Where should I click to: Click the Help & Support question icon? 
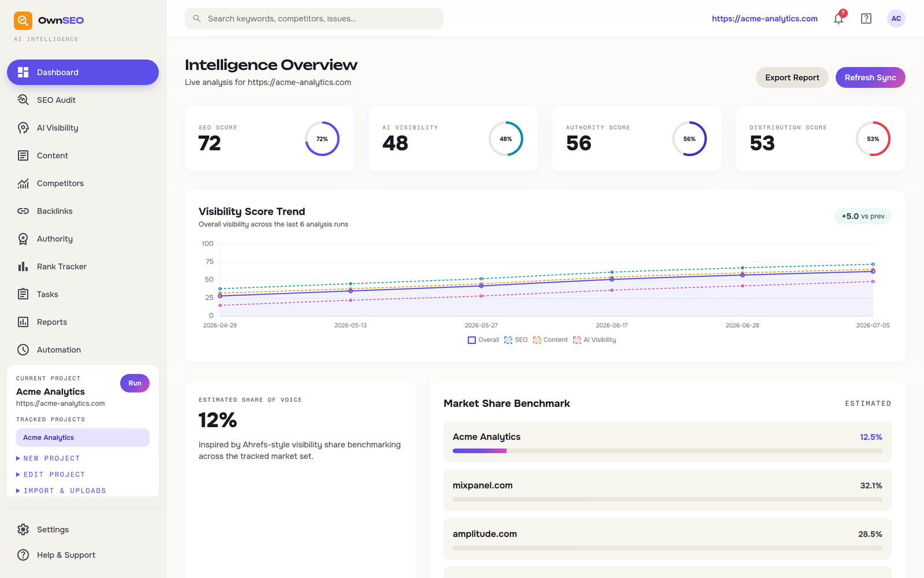click(23, 555)
